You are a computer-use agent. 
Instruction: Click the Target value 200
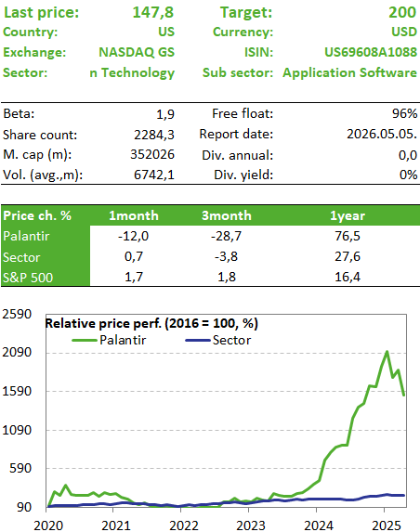click(x=402, y=13)
